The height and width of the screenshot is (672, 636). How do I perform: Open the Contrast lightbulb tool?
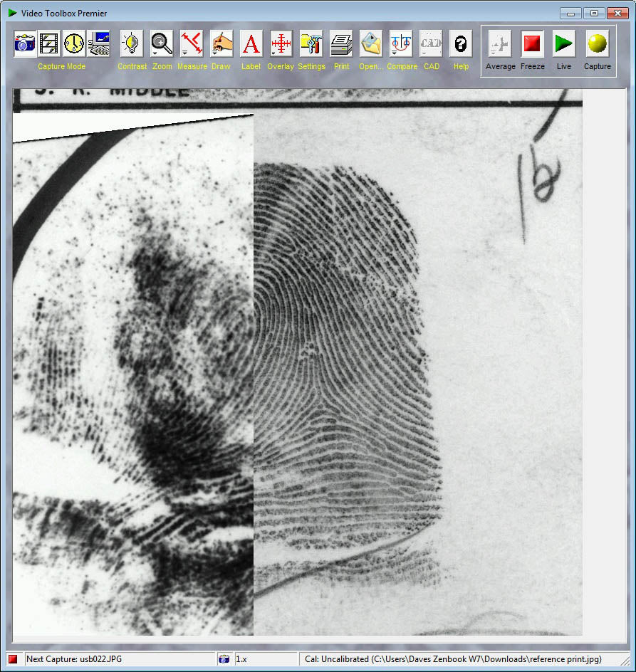coord(132,44)
